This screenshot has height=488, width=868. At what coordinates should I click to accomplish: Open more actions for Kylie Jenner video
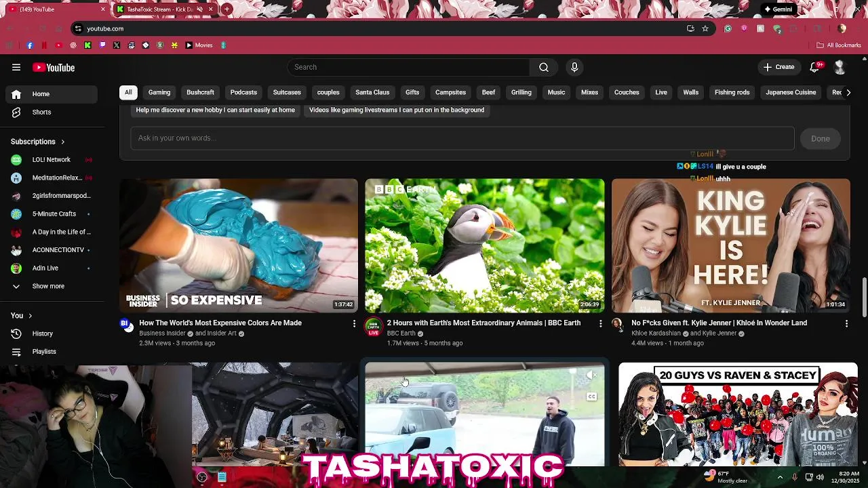point(846,324)
